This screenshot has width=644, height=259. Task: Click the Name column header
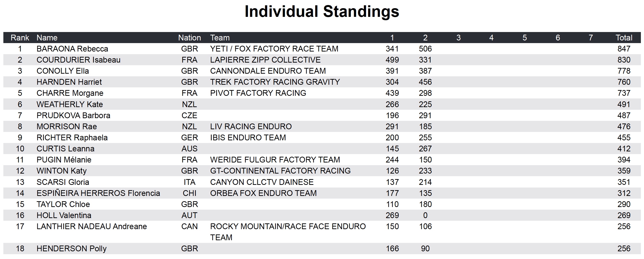[47, 38]
